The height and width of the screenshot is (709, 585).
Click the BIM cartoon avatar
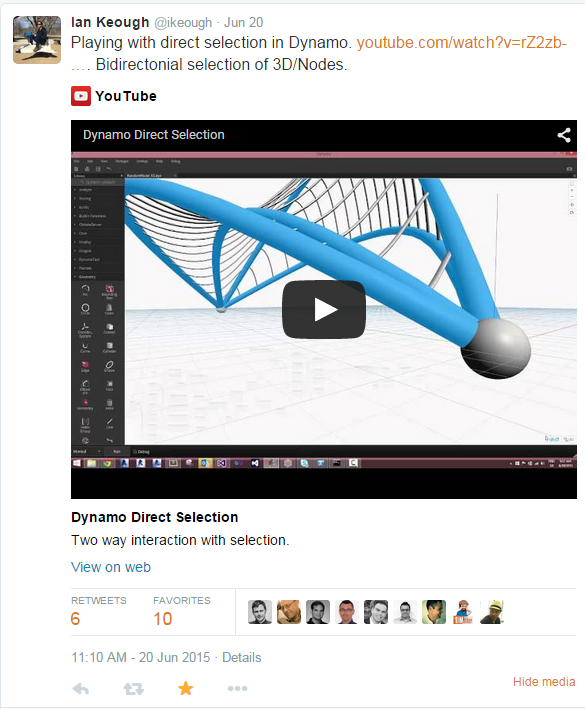462,612
